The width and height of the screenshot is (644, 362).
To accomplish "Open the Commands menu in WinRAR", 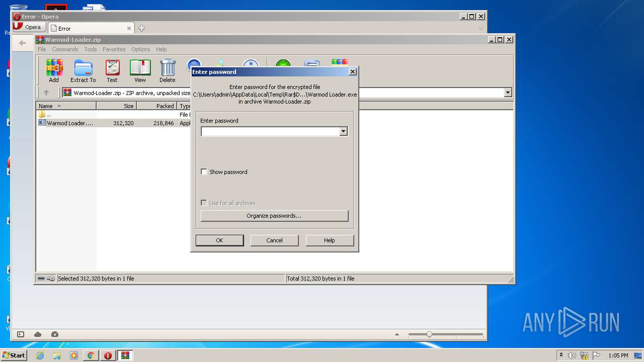I will [x=65, y=49].
